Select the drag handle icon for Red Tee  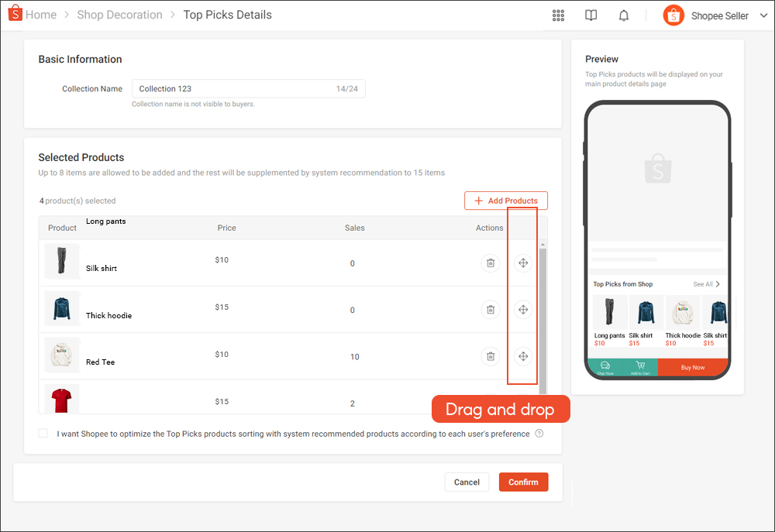pyautogui.click(x=522, y=356)
